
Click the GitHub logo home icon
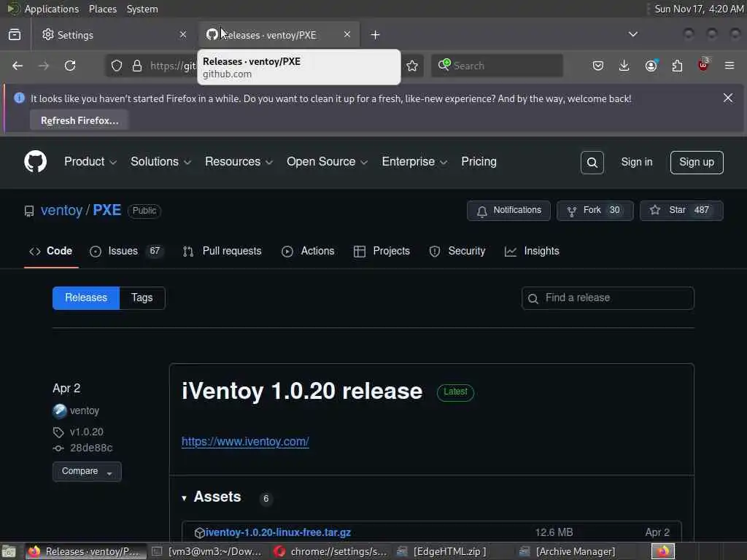tap(35, 162)
